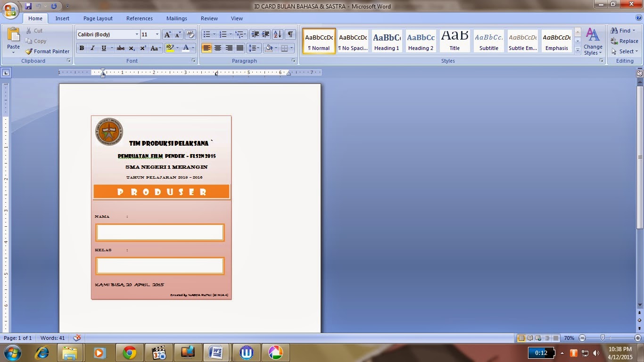The width and height of the screenshot is (644, 362).
Task: Save the document from Quick Access toolbar
Action: tap(28, 6)
